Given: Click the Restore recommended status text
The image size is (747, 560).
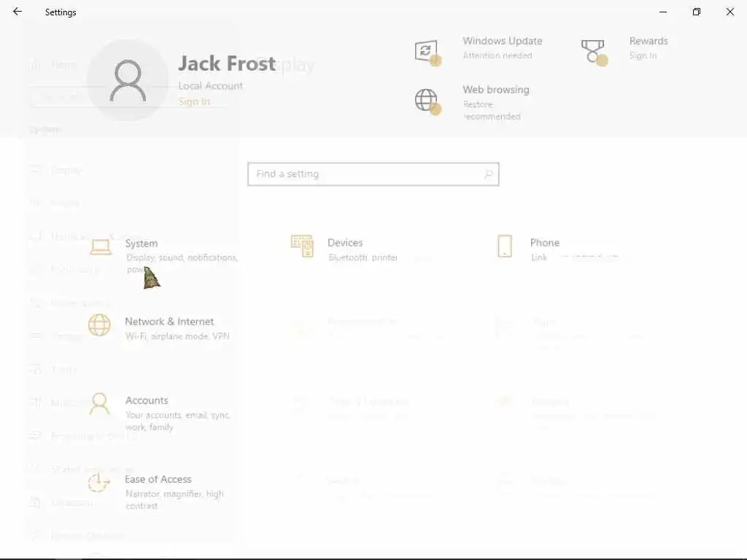Looking at the screenshot, I should [x=492, y=111].
